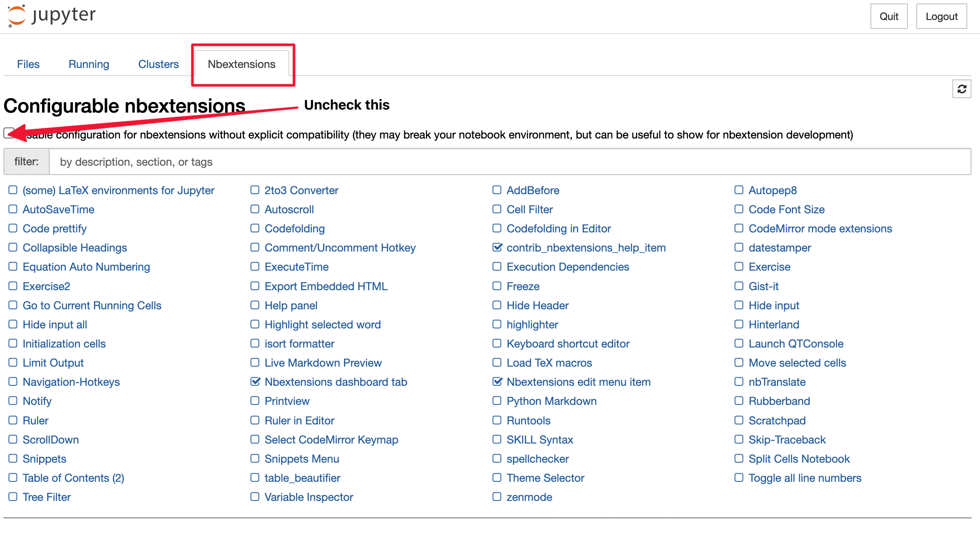This screenshot has width=980, height=537.
Task: Select the Live Markdown Preview link
Action: pos(323,363)
